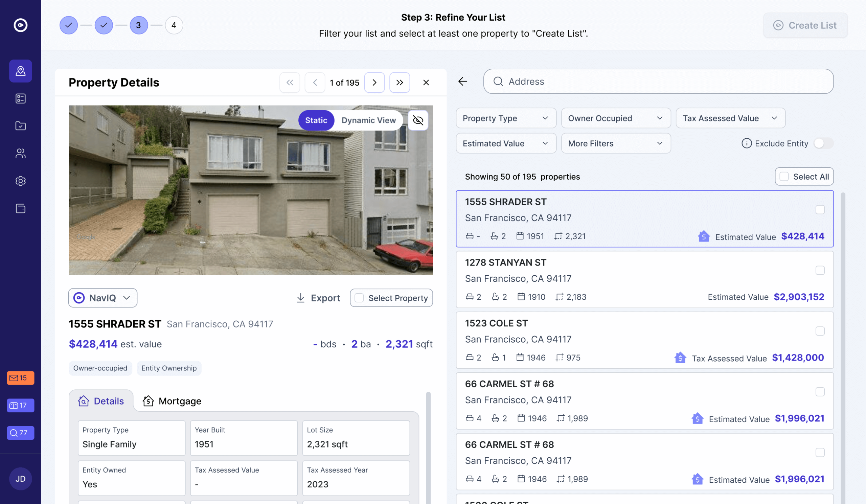Switch to Dynamic View mode

pyautogui.click(x=368, y=120)
